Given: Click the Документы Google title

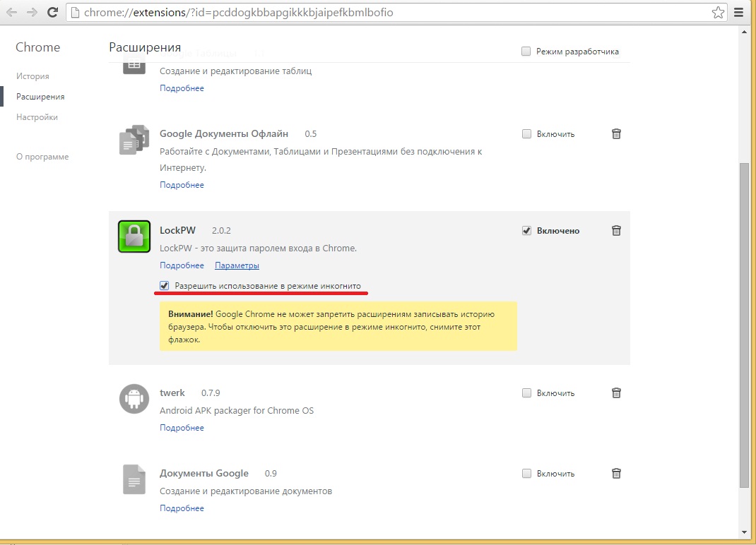Looking at the screenshot, I should point(204,473).
